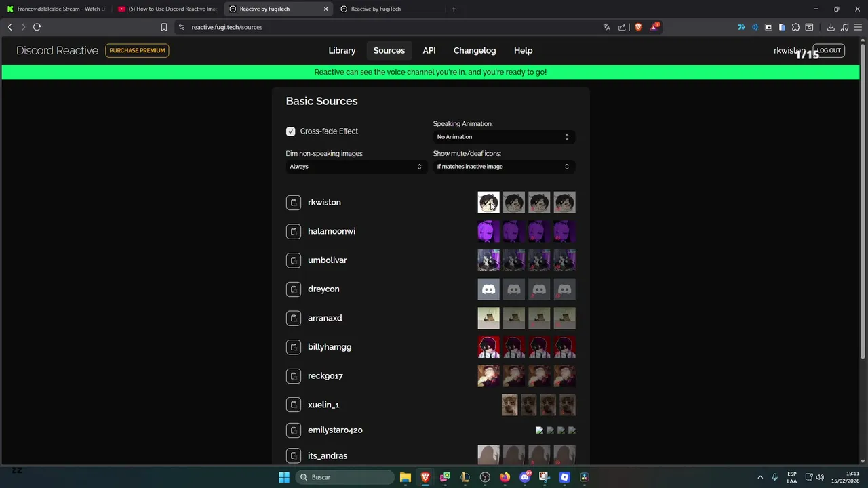This screenshot has height=488, width=868.
Task: Open the Dim non-speaking images dropdown
Action: 357,167
